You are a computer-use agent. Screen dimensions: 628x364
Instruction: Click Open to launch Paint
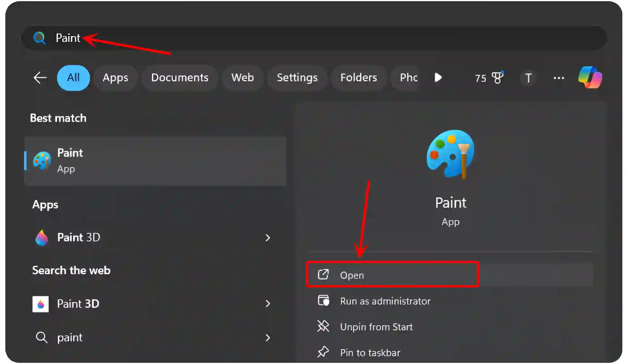tap(450, 274)
